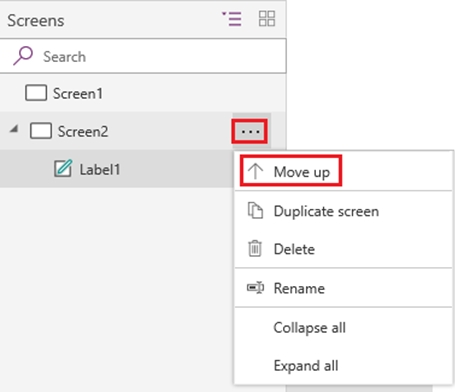Click the magnifier search icon
Viewport: 455px width, 392px height.
23,56
